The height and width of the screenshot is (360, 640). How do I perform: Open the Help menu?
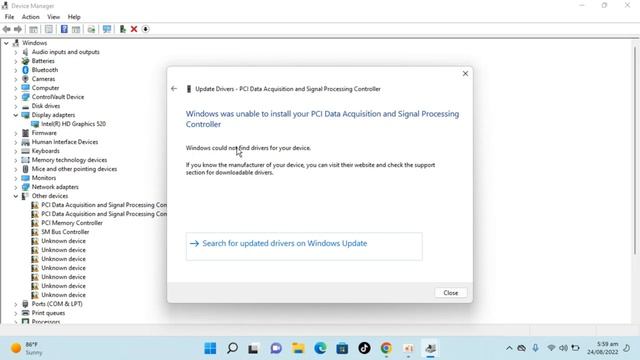click(x=74, y=17)
